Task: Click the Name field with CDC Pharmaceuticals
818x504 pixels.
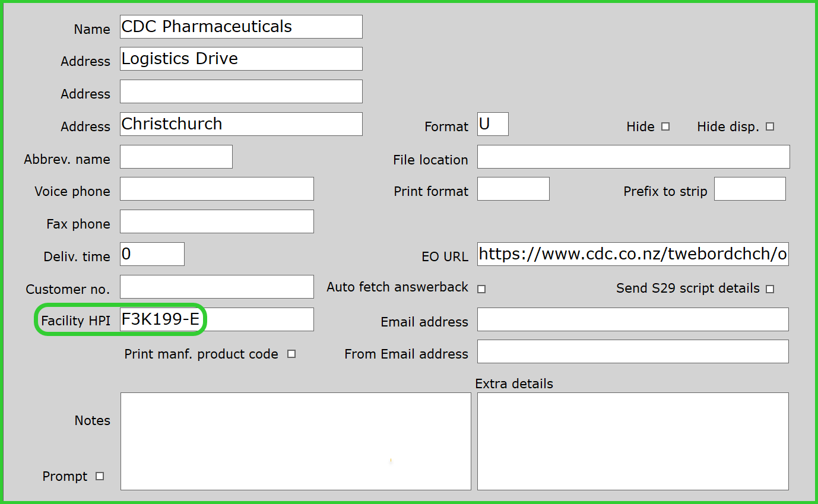Action: [241, 27]
